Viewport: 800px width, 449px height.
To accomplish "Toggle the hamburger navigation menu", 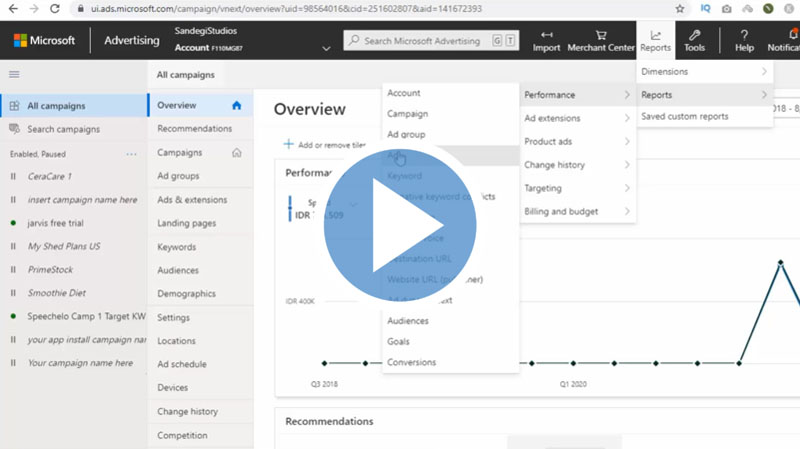I will (14, 74).
